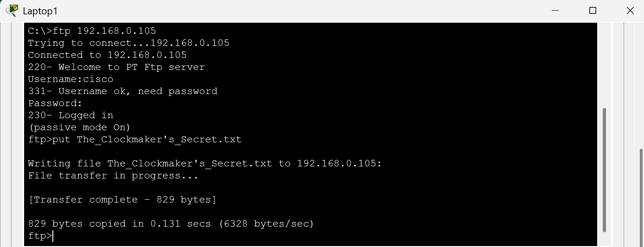The width and height of the screenshot is (644, 247).
Task: Minimize the Laptop1 window
Action: click(x=555, y=11)
